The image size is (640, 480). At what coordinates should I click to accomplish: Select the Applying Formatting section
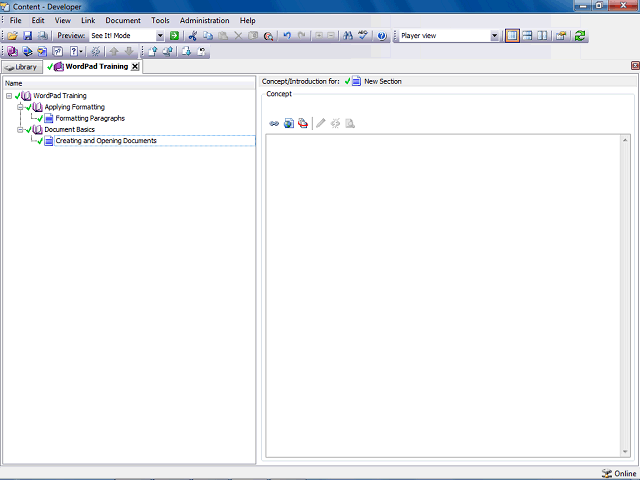(75, 107)
